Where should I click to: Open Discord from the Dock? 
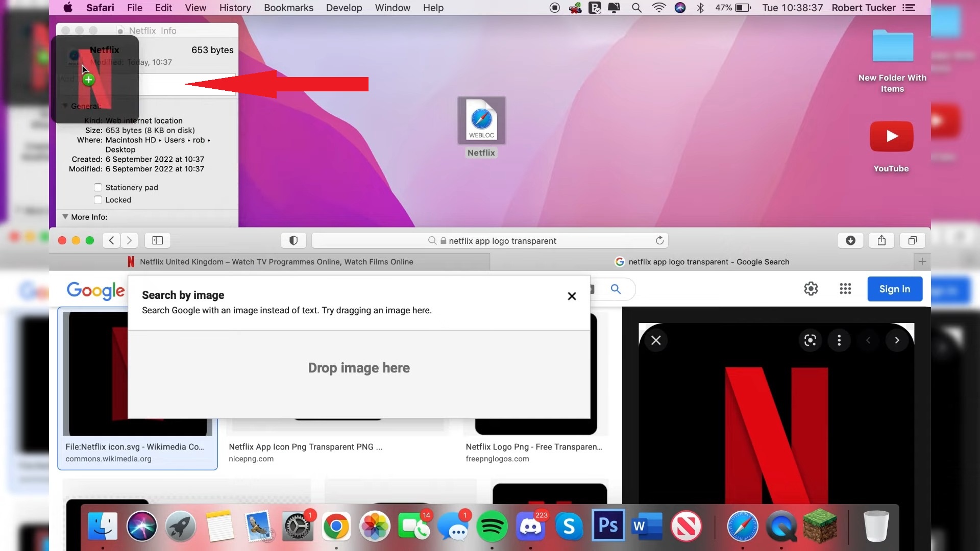click(x=531, y=526)
